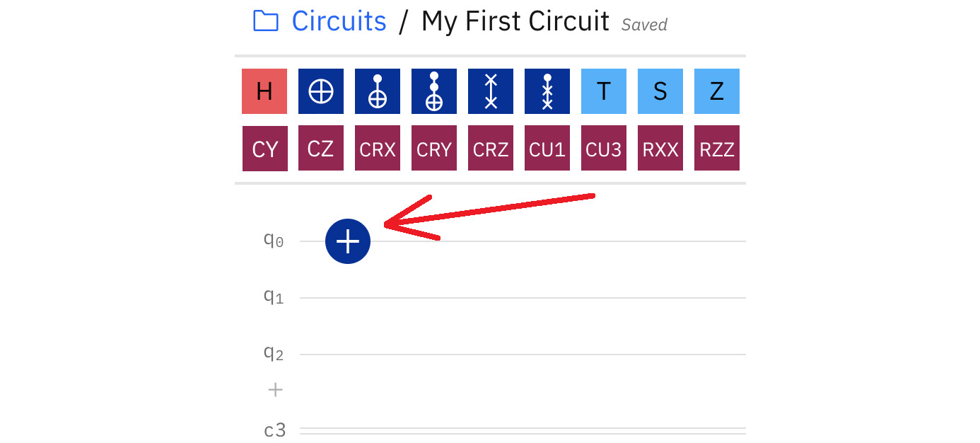Pick the CY gate
This screenshot has height=443, width=980.
(x=264, y=148)
